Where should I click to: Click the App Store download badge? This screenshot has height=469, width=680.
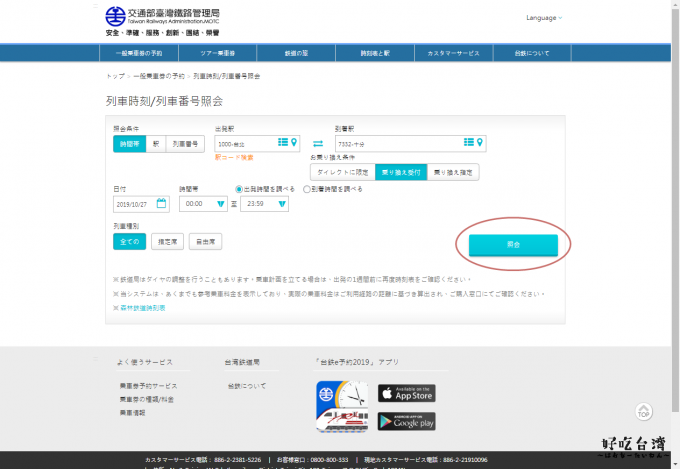406,394
